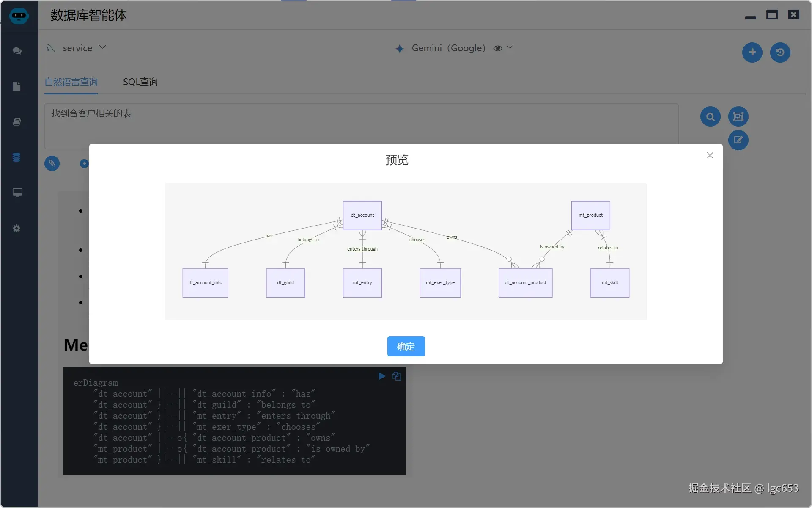
Task: Click the history refresh round button
Action: (780, 52)
